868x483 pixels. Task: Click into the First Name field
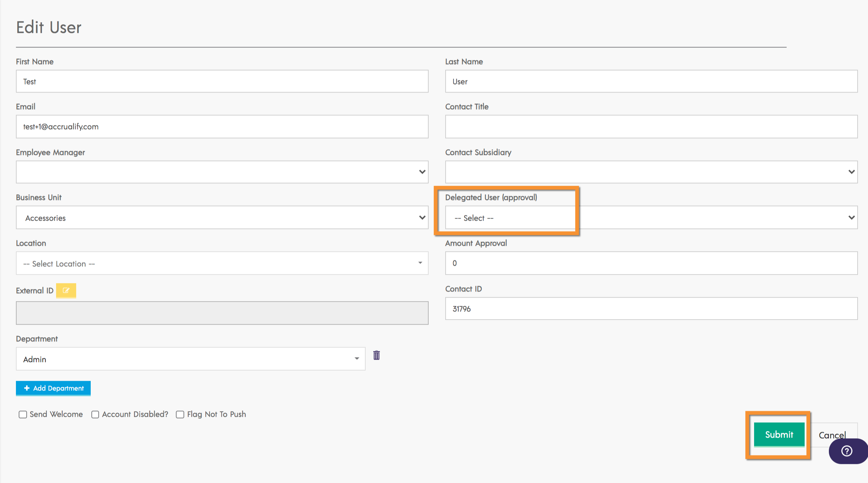222,81
